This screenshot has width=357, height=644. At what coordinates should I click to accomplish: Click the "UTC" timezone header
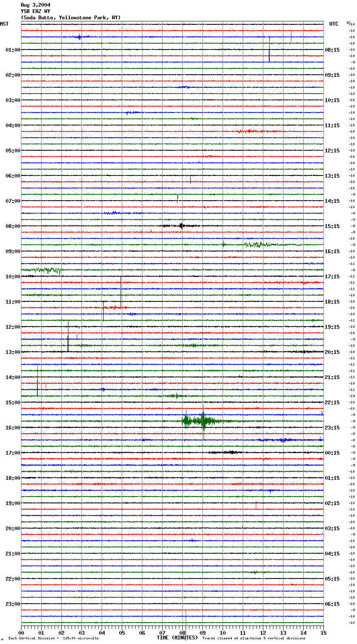pos(334,24)
